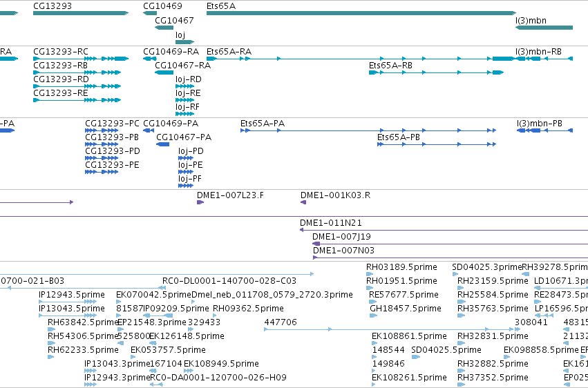Click protein loj-PE

(191, 165)
